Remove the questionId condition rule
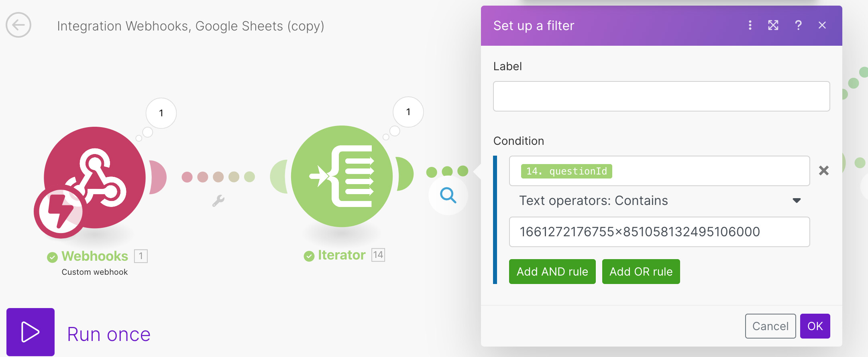 (824, 171)
